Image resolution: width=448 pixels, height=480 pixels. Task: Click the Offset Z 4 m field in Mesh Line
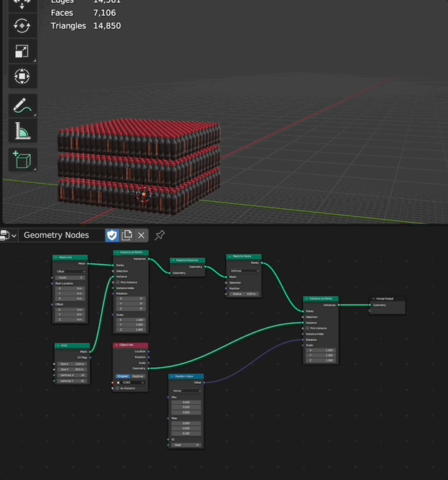click(70, 320)
